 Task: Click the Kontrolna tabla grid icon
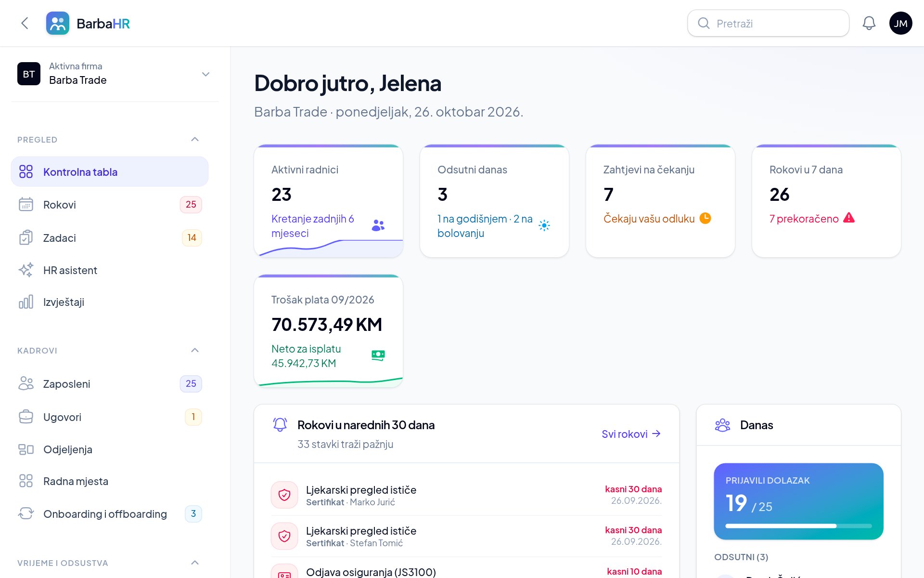click(26, 171)
